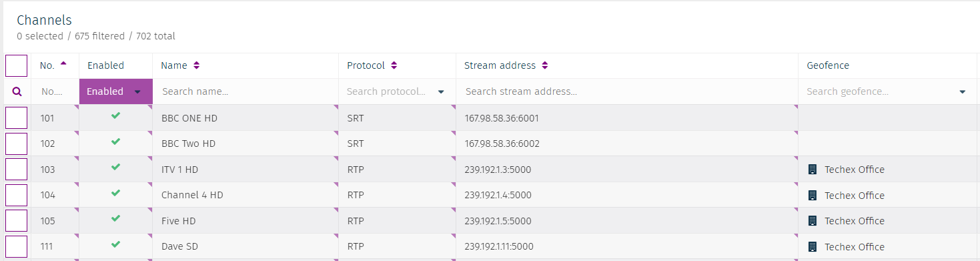This screenshot has height=261, width=980.
Task: Click the search magnifier icon in filter row
Action: point(17,91)
